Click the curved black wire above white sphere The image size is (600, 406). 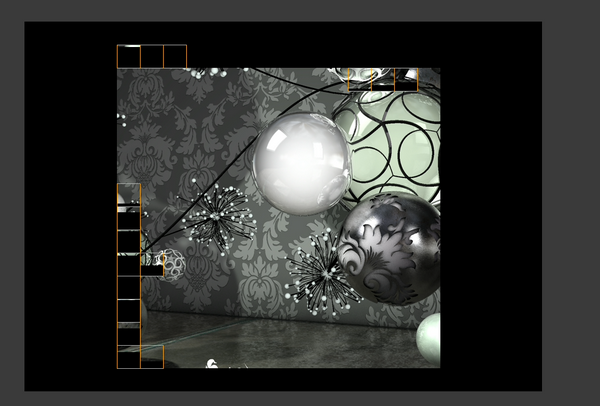300,84
